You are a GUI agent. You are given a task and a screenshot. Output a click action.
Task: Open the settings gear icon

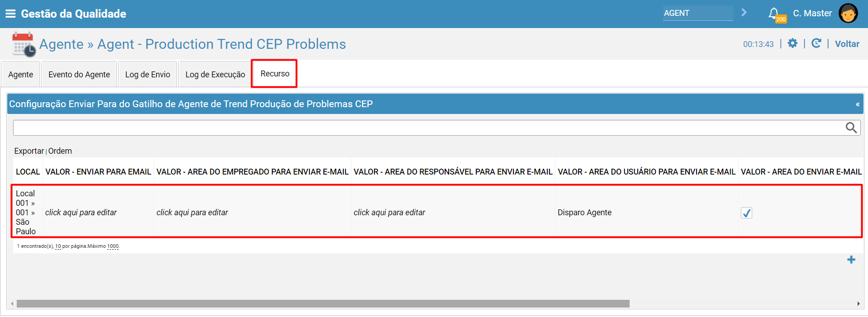[x=792, y=43]
